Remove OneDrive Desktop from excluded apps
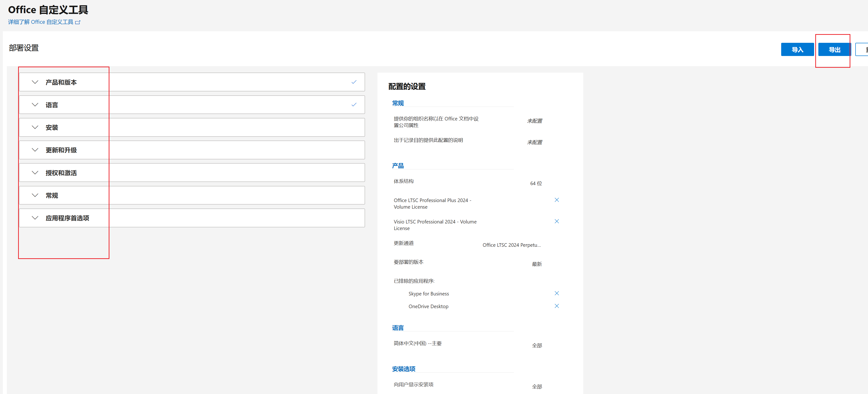Screen dimensions: 868x394 557,306
